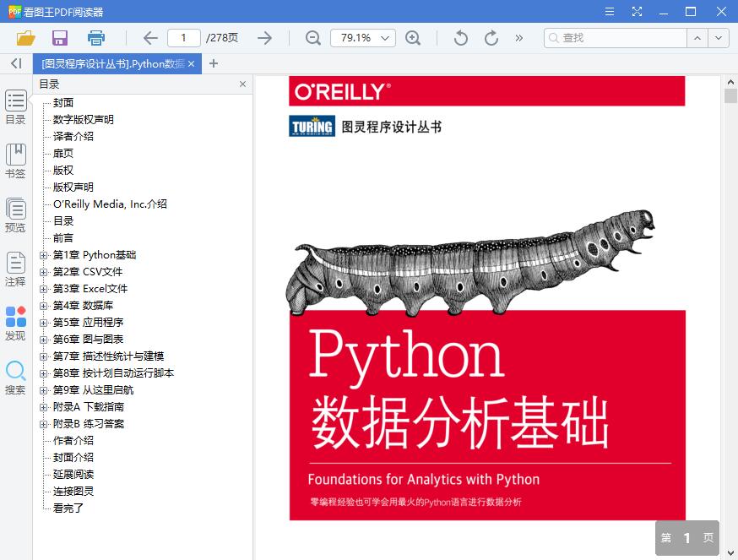This screenshot has width=738, height=560.
Task: Click the page number input field
Action: (183, 38)
